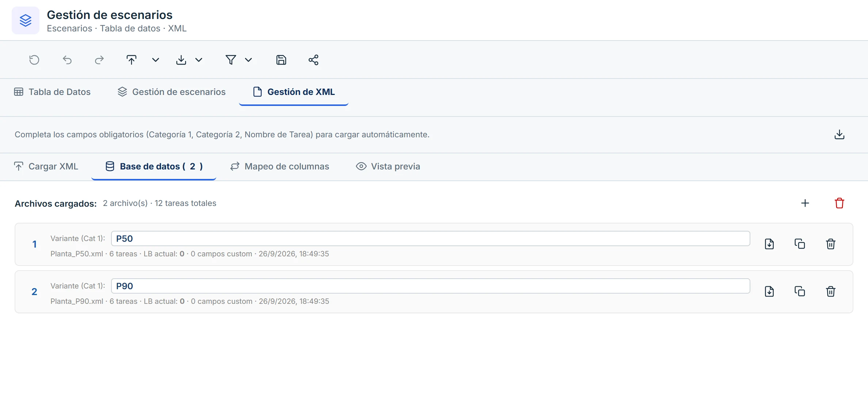Click '2 archivo(s) · 12 tareas totales' text

tap(160, 203)
